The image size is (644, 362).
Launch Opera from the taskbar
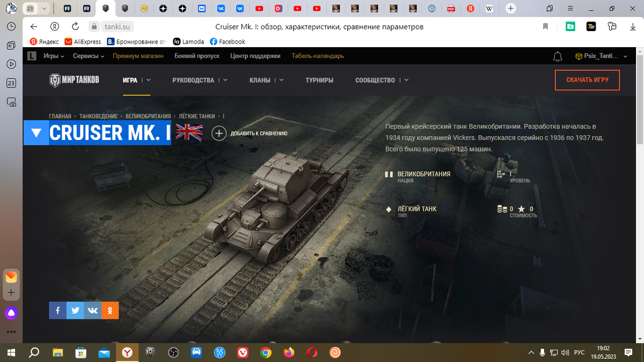point(312,352)
